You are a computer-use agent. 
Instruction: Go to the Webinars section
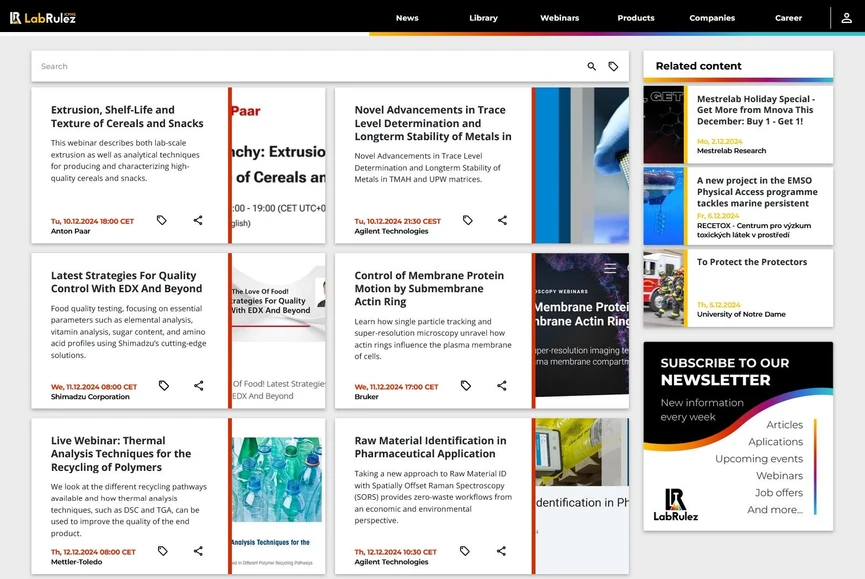click(559, 18)
